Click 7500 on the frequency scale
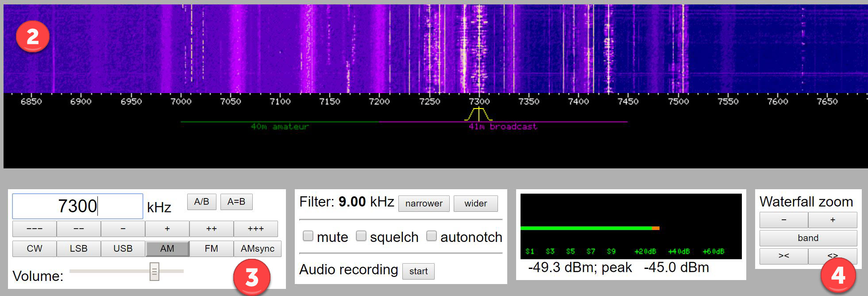Viewport: 868px width, 296px height. coord(679,101)
